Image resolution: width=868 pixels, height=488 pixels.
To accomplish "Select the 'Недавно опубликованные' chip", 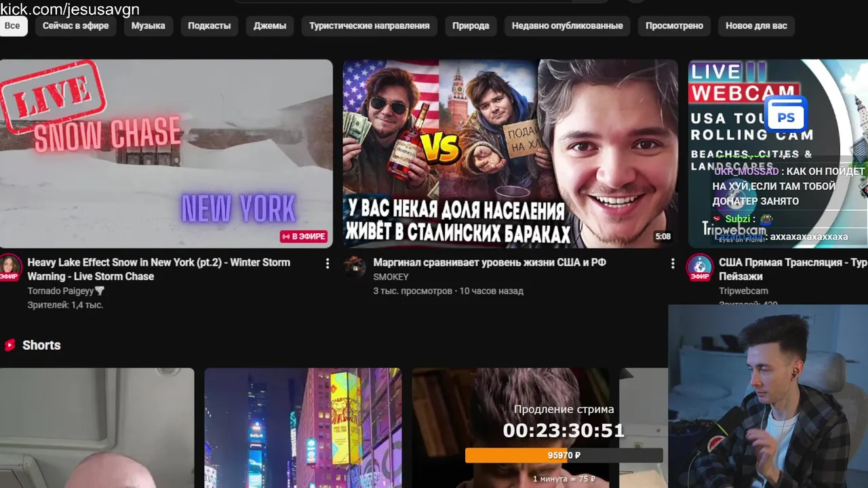I will point(568,26).
